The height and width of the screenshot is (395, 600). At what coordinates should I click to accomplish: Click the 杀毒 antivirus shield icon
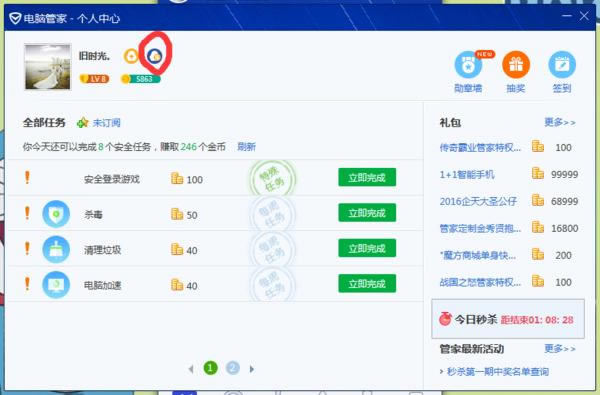coord(56,214)
